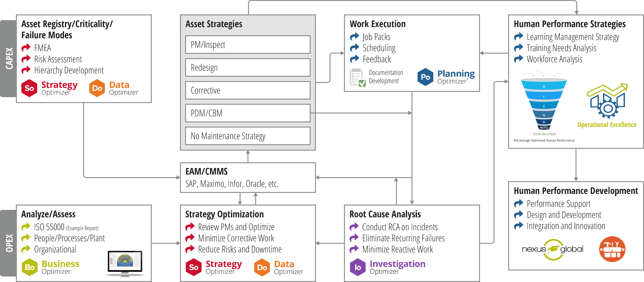Open the nexus global logo
This screenshot has height=282, width=644.
553,249
